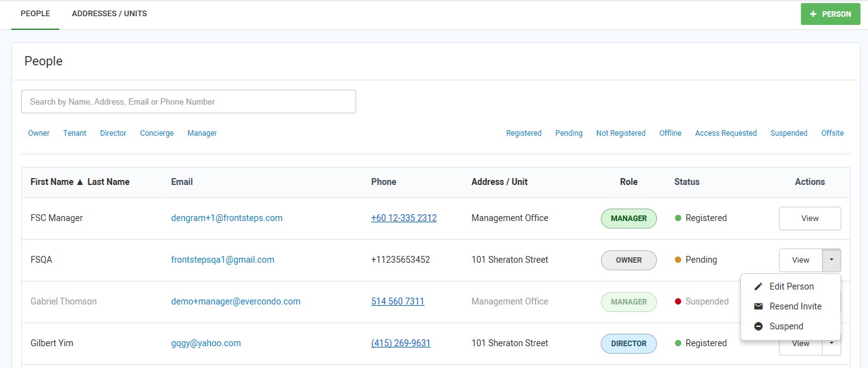
Task: Click the Suspend circle icon in menu
Action: coord(758,326)
